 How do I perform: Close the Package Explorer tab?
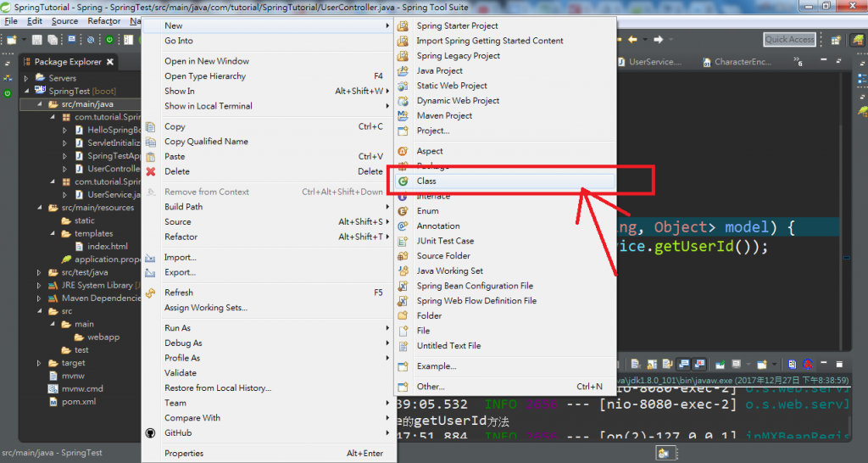[110, 61]
